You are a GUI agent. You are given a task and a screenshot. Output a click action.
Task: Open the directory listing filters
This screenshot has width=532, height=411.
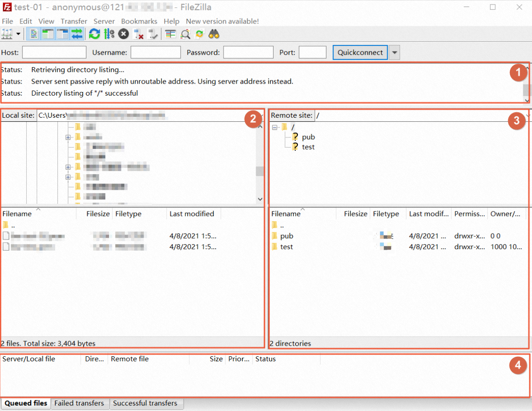[x=170, y=34]
